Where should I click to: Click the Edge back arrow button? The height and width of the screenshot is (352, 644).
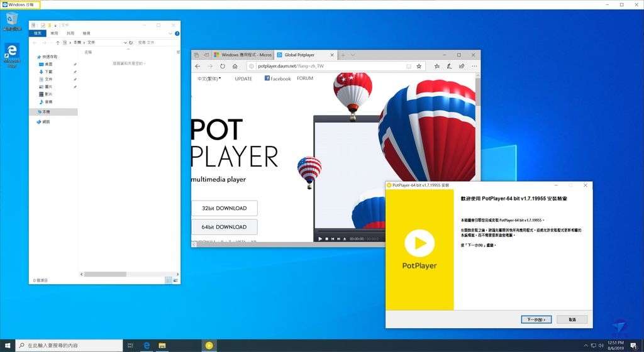coord(198,66)
